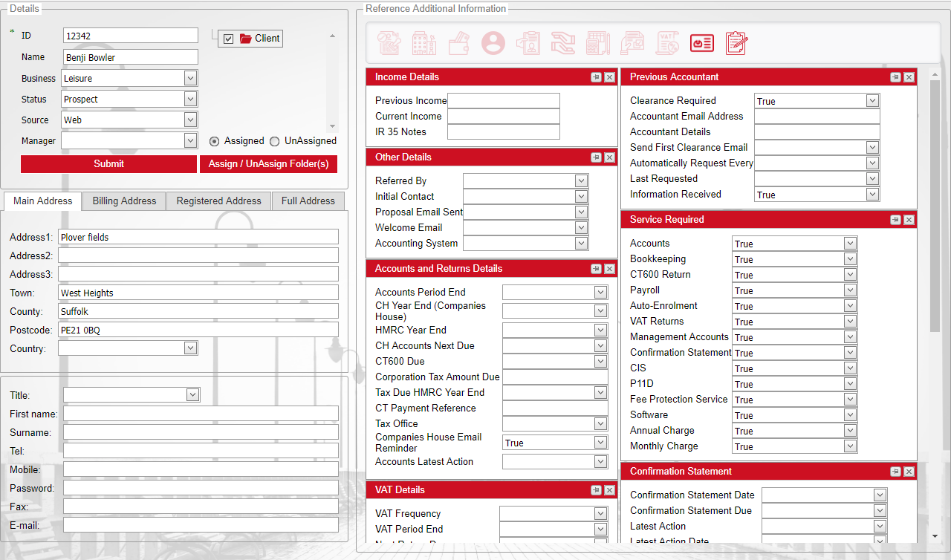The height and width of the screenshot is (560, 951).
Task: Pin the Service Required panel
Action: (895, 220)
